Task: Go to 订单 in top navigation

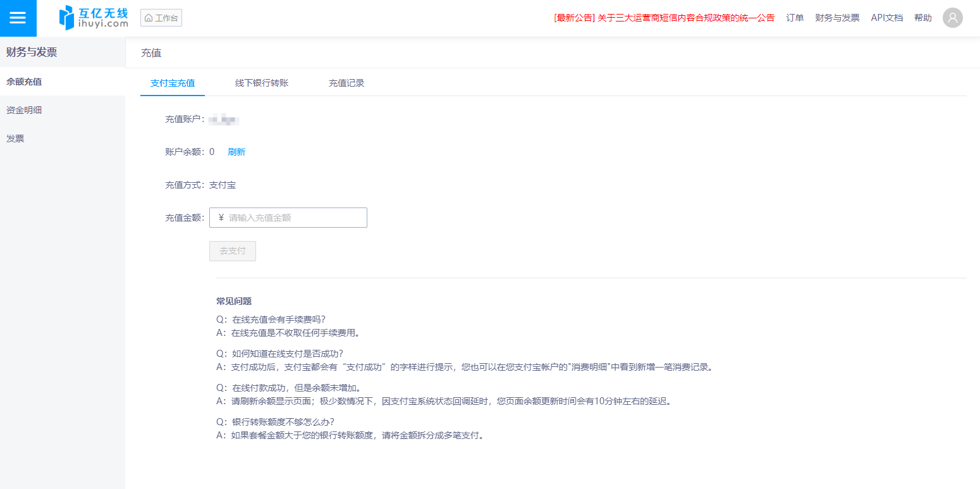Action: (795, 18)
